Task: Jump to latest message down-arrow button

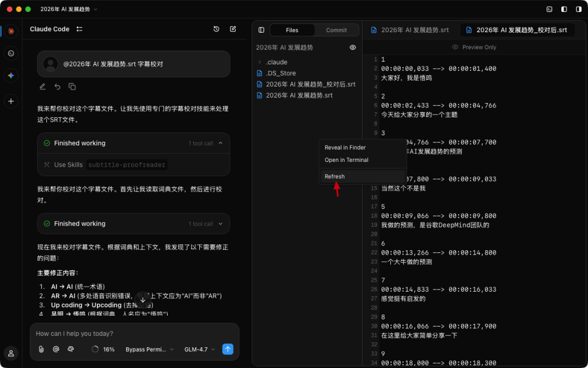Action: click(x=143, y=300)
